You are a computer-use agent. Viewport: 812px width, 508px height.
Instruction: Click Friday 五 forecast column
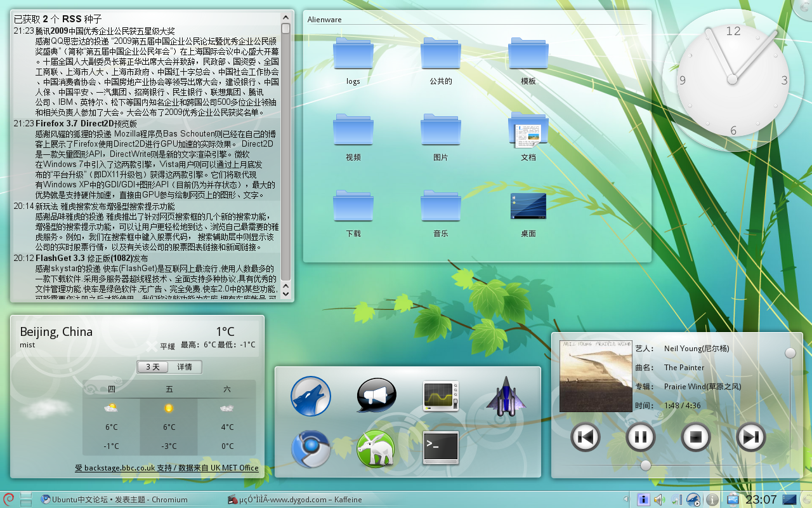(169, 418)
